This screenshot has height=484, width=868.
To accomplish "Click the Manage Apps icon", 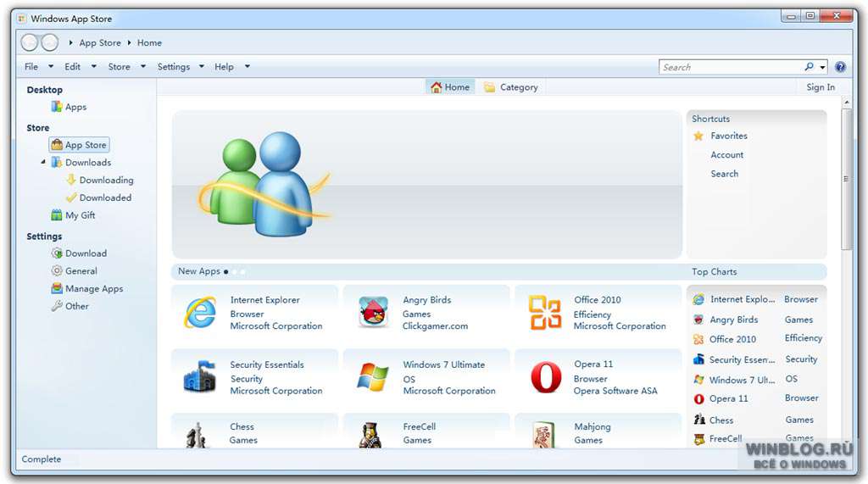I will pos(57,288).
